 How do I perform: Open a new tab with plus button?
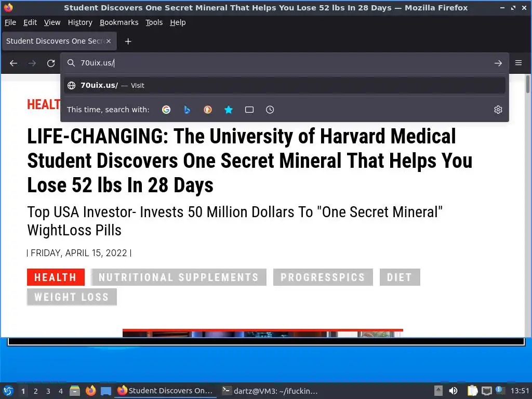[128, 42]
